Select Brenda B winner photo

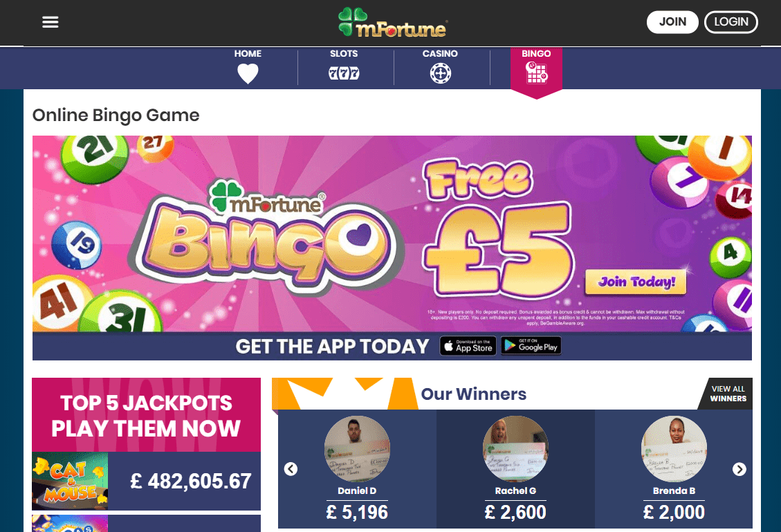(x=674, y=449)
